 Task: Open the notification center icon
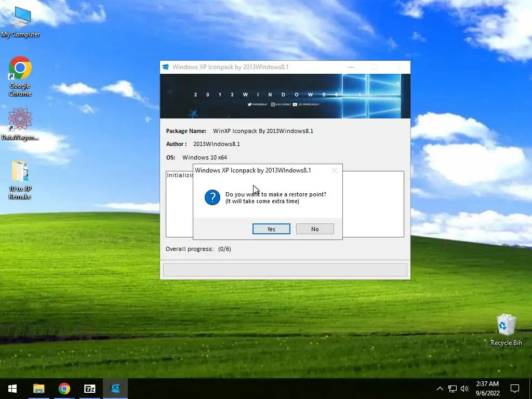pos(515,389)
